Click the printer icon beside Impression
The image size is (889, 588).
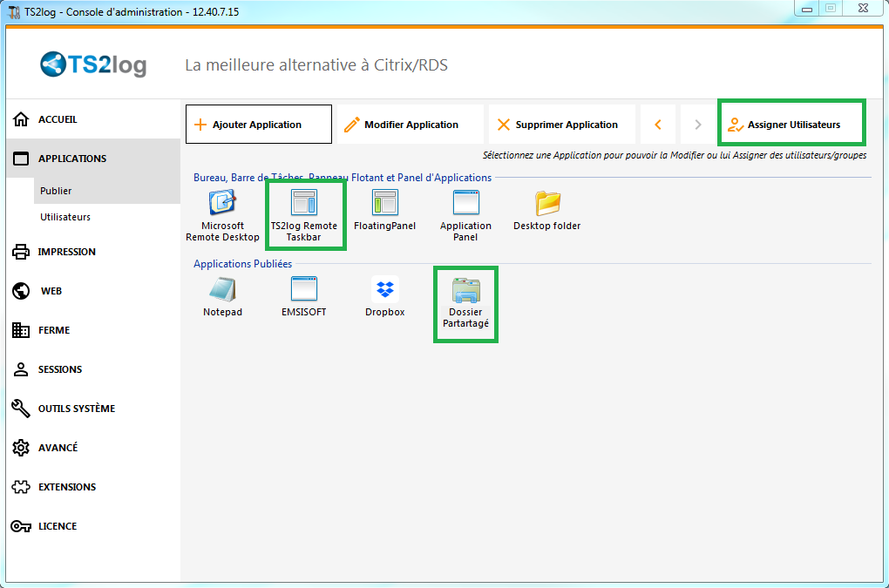21,252
